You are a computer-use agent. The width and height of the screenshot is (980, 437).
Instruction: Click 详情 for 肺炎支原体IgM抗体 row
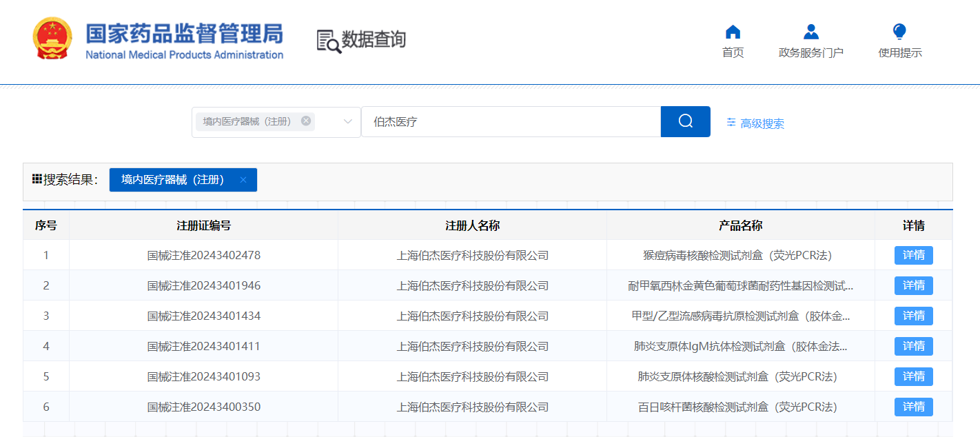point(913,346)
